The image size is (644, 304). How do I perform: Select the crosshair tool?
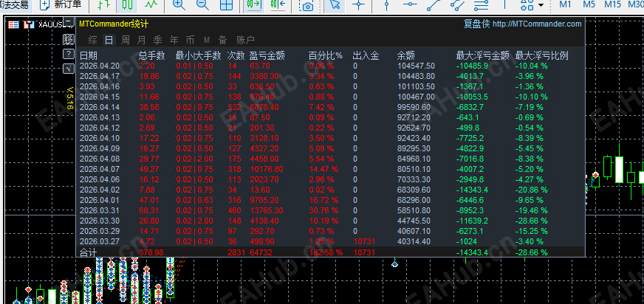pyautogui.click(x=359, y=4)
